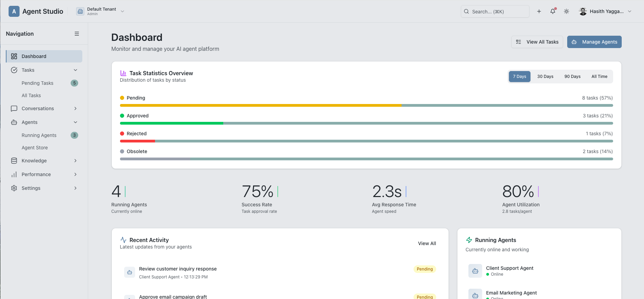Select the All Time range tab
The image size is (644, 299).
pyautogui.click(x=599, y=77)
